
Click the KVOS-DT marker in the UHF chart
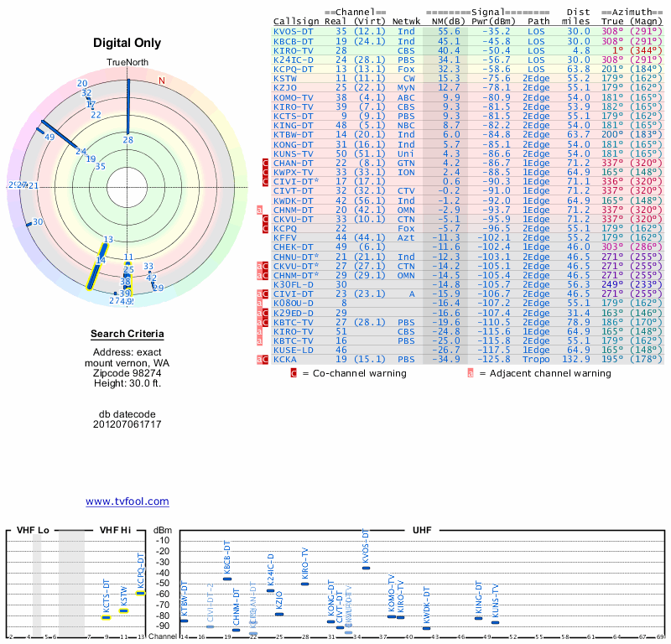pos(366,568)
